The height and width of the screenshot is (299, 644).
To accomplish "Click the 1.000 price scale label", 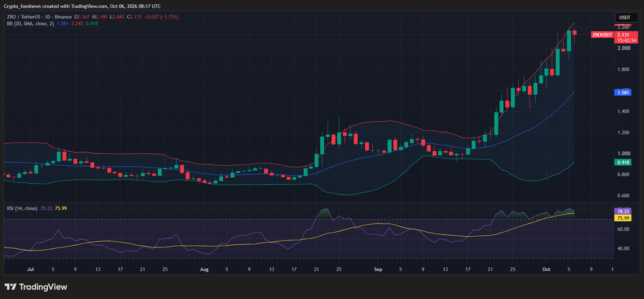I will tap(623, 154).
